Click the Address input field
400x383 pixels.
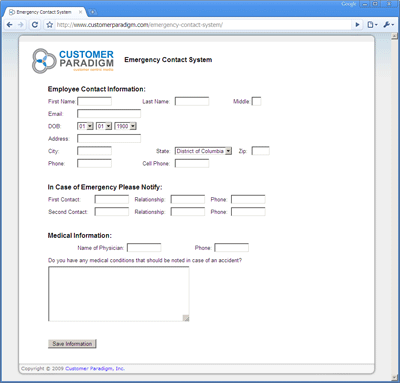pos(109,138)
